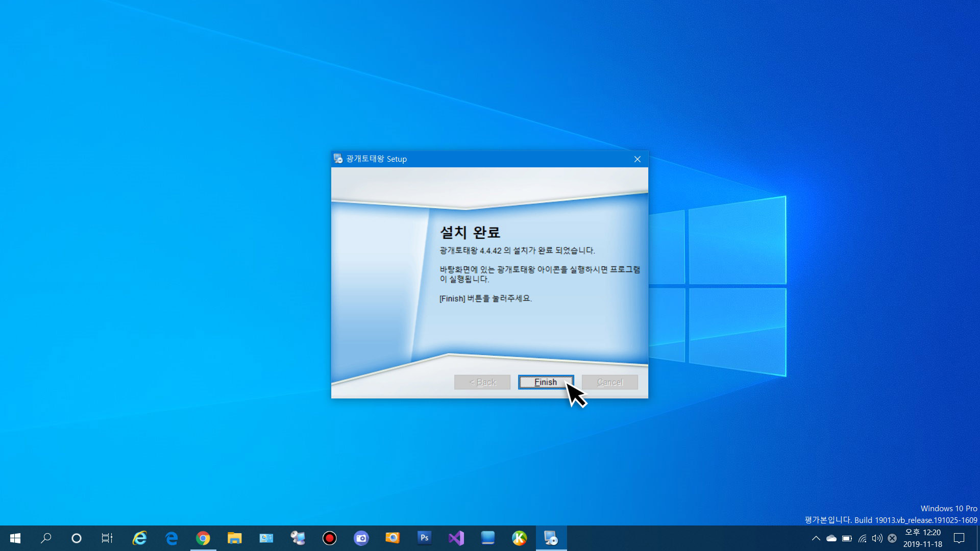Screen dimensions: 980x551
Task: Open Cortana circle icon
Action: pyautogui.click(x=77, y=538)
